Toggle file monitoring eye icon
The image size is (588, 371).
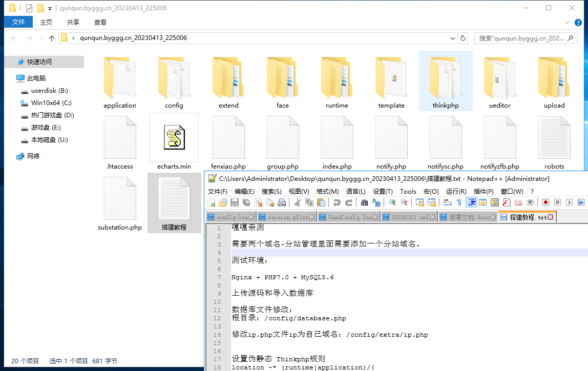pyautogui.click(x=530, y=202)
